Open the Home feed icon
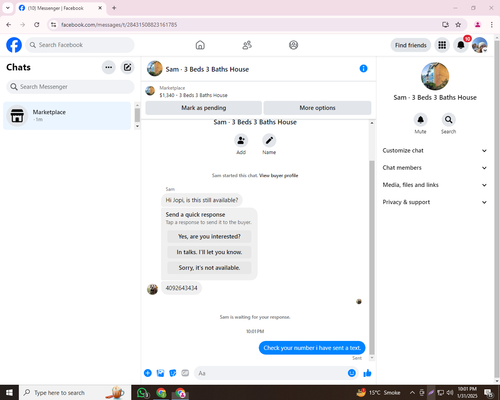The width and height of the screenshot is (500, 400). [x=200, y=45]
